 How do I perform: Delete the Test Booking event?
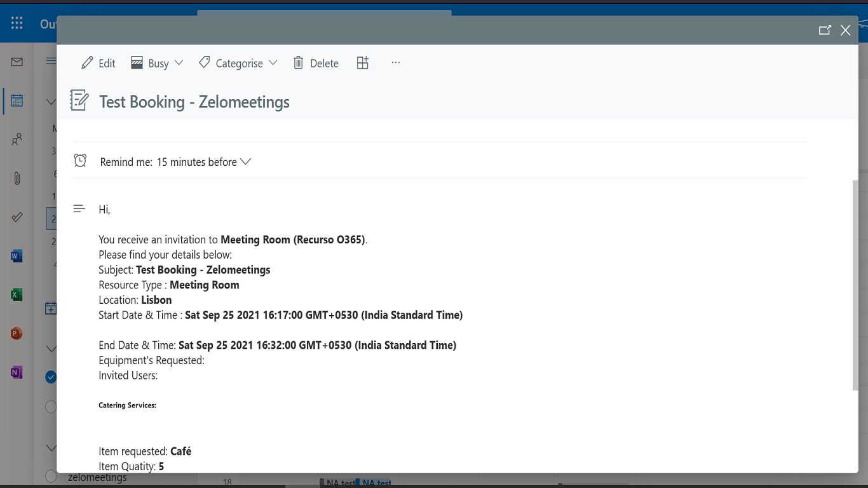[316, 63]
